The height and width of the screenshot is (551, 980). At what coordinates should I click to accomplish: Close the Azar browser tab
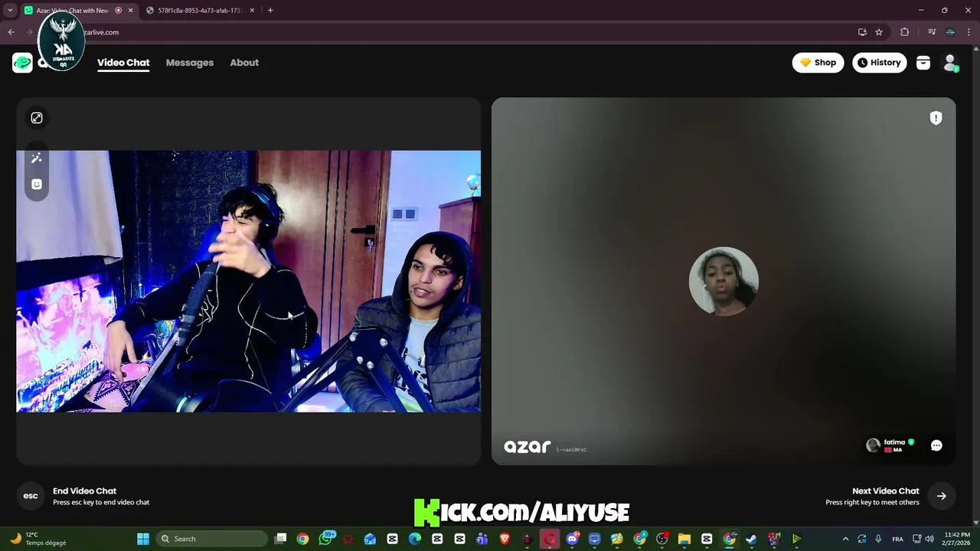click(x=130, y=11)
